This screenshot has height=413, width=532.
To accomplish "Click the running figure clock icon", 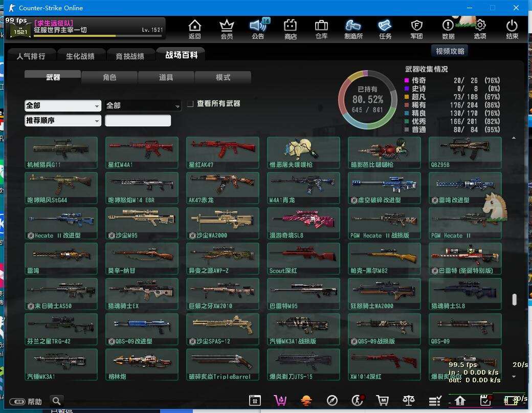I will tap(357, 401).
